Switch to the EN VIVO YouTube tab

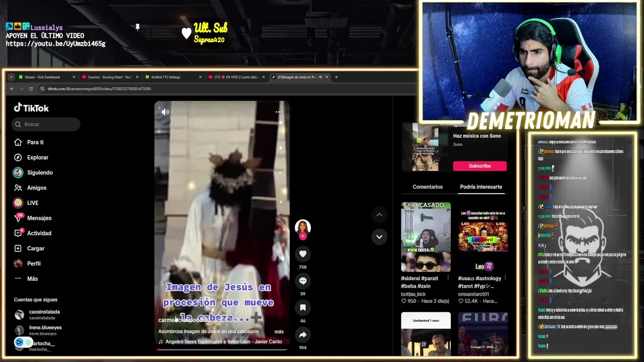pyautogui.click(x=236, y=77)
